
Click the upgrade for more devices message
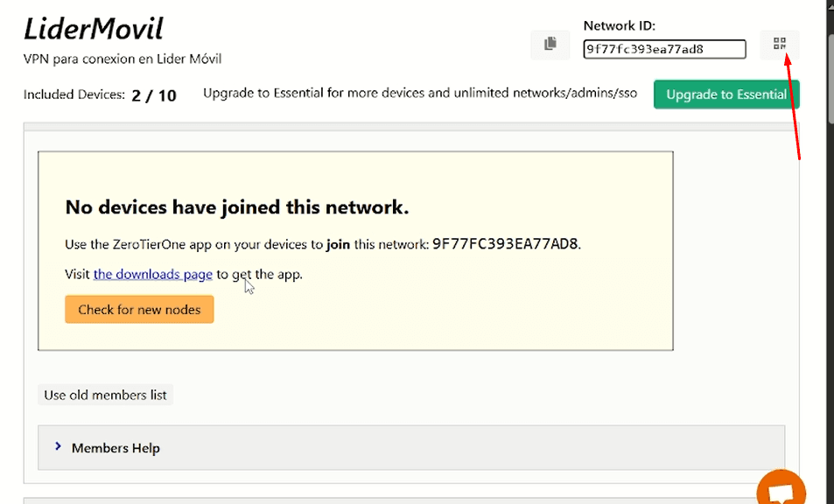tap(420, 94)
